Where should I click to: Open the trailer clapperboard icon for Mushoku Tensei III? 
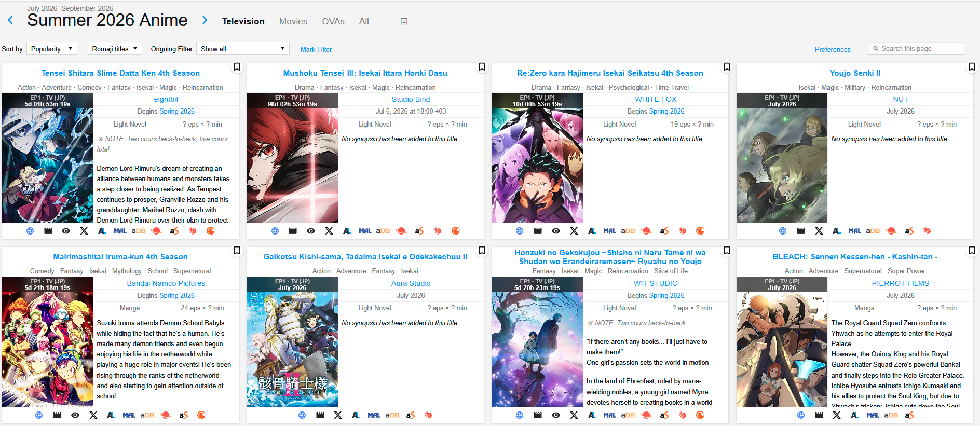[x=293, y=231]
